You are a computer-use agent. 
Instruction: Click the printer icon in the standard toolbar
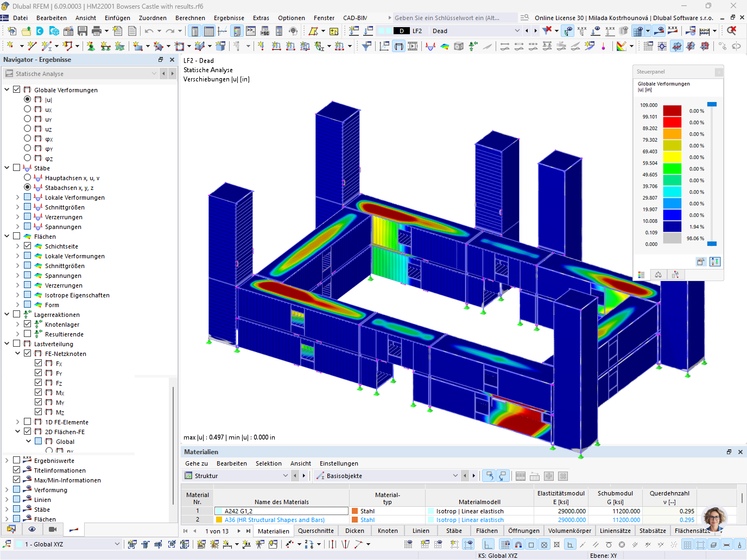tap(96, 31)
